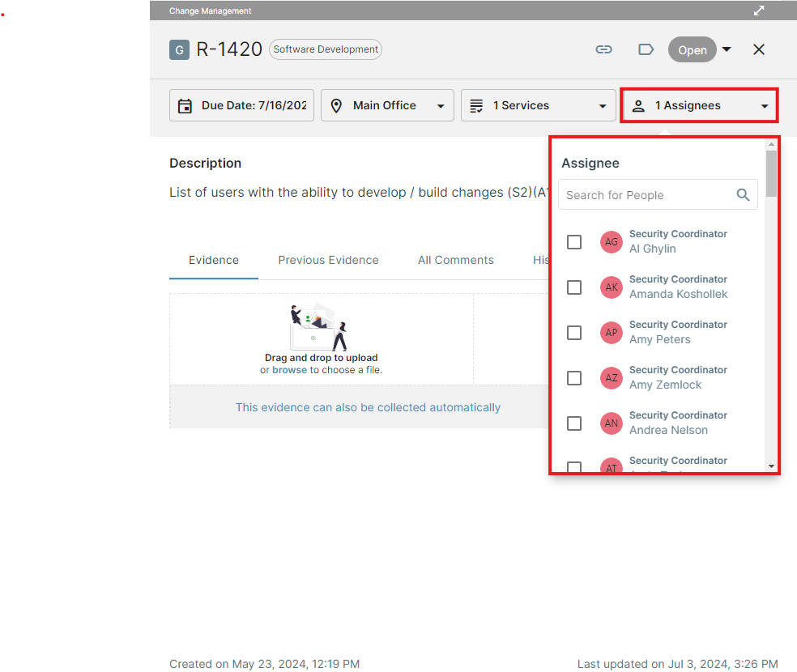Switch to the Previous Evidence tab
This screenshot has height=672, width=797.
coord(328,260)
